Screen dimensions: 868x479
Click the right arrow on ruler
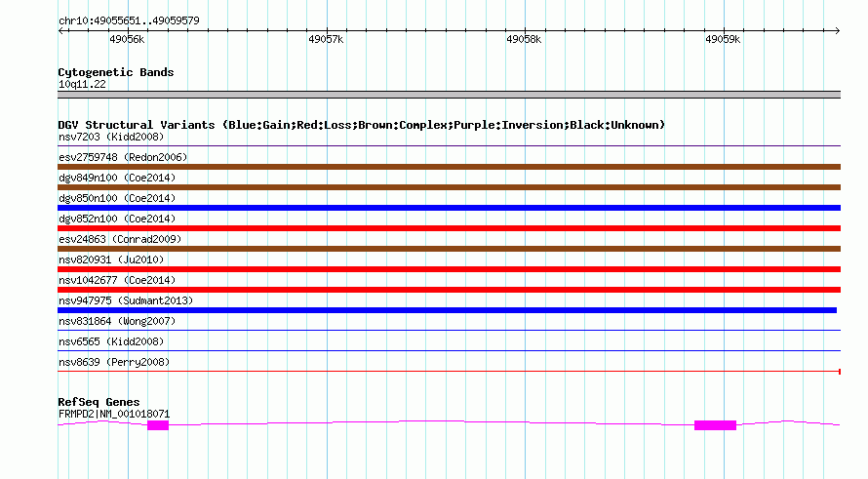click(x=837, y=31)
